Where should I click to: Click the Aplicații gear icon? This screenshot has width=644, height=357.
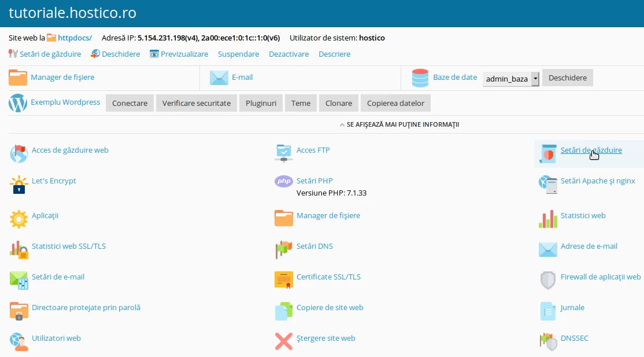pyautogui.click(x=19, y=219)
